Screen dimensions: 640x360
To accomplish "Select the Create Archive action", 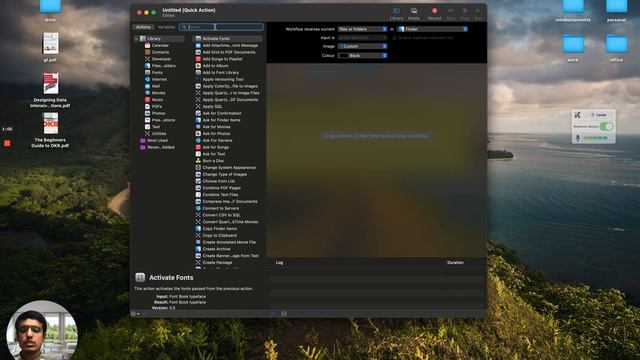I will coord(213,249).
